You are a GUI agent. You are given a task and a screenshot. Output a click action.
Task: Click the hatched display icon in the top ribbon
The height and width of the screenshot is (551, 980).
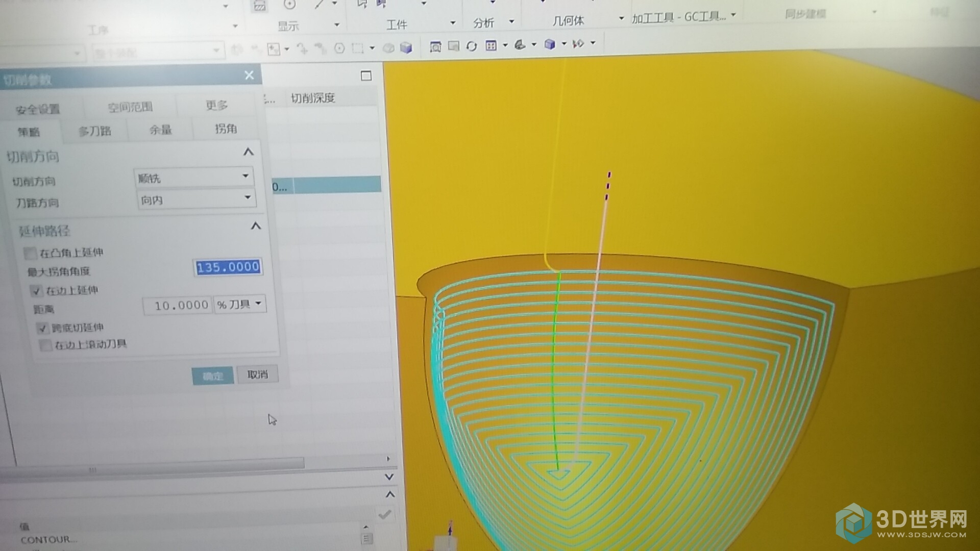click(260, 6)
